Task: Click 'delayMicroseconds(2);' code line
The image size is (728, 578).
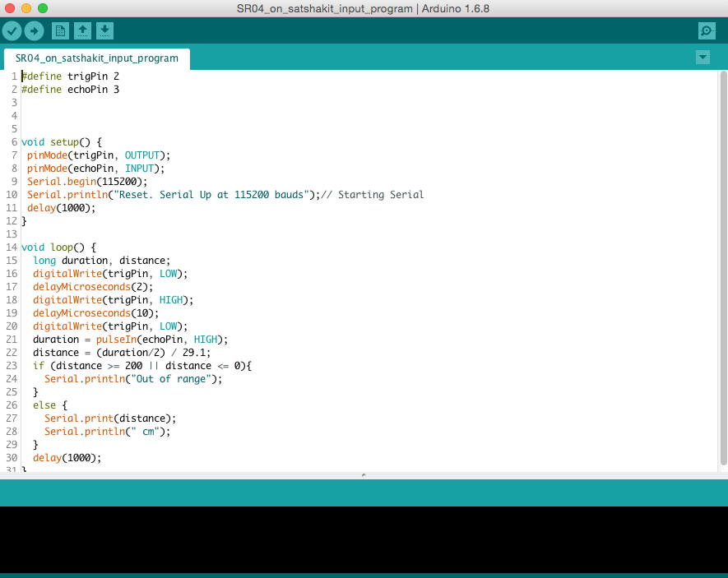Action: [93, 287]
